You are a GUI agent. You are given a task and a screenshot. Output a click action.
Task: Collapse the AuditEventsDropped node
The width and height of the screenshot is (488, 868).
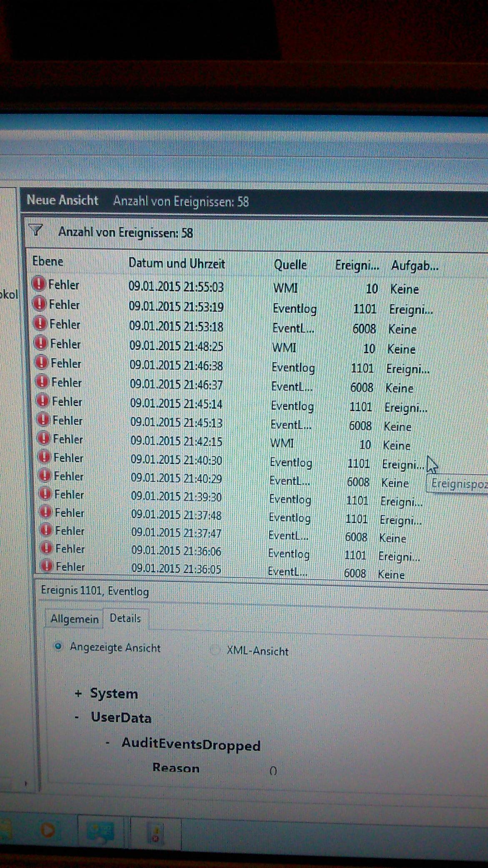pos(108,743)
